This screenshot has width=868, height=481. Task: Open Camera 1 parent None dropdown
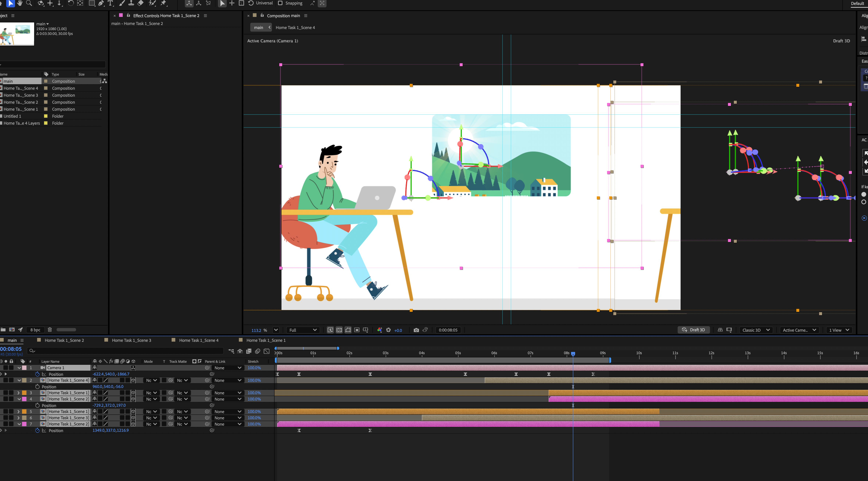coord(228,368)
